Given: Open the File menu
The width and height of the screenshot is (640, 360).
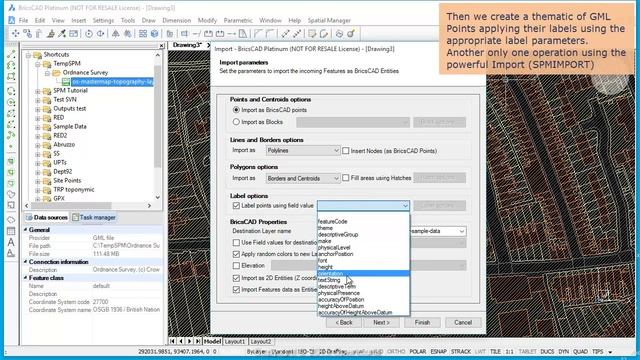Looking at the screenshot, I should click(x=23, y=20).
